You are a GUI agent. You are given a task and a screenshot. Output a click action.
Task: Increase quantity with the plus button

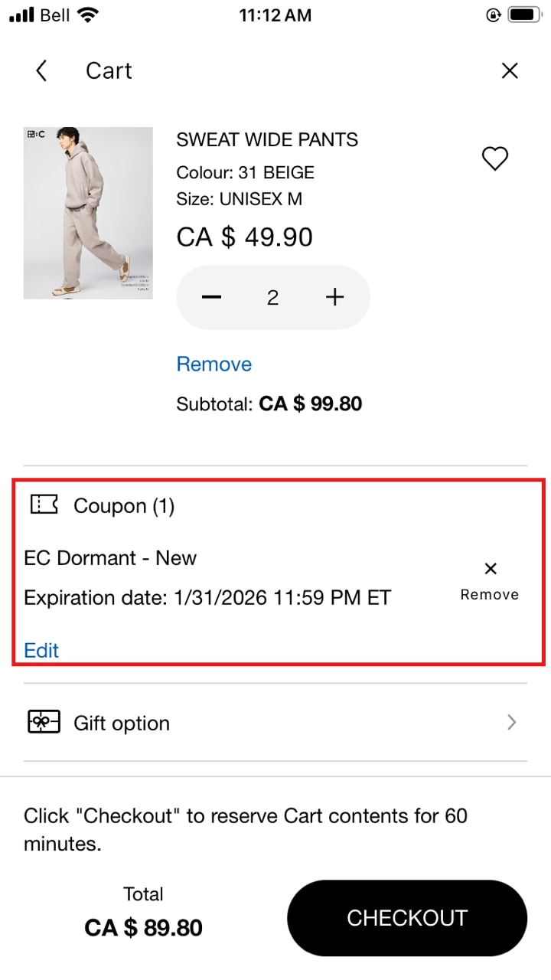[x=334, y=298]
